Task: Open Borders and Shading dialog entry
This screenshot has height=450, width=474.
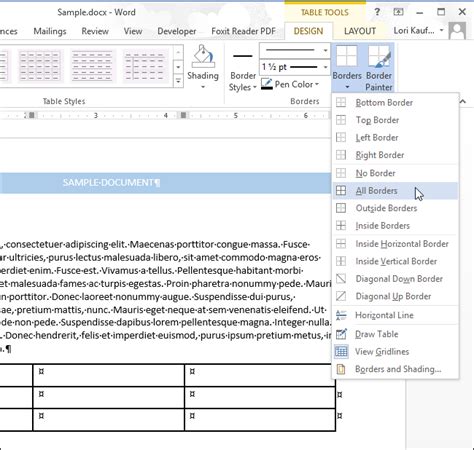Action: tap(395, 369)
